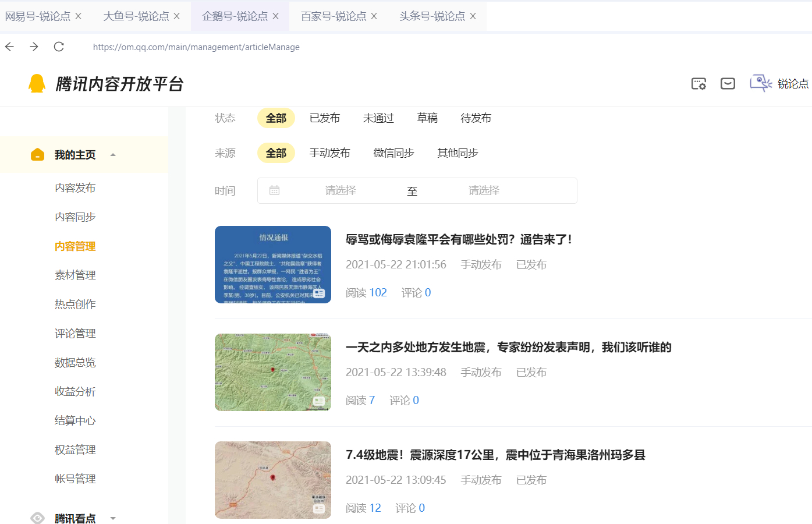
Task: Filter sources by 微信同步
Action: [x=393, y=153]
